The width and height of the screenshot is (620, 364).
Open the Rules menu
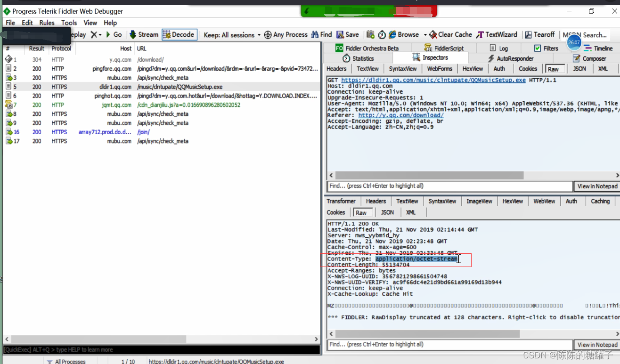pos(47,23)
